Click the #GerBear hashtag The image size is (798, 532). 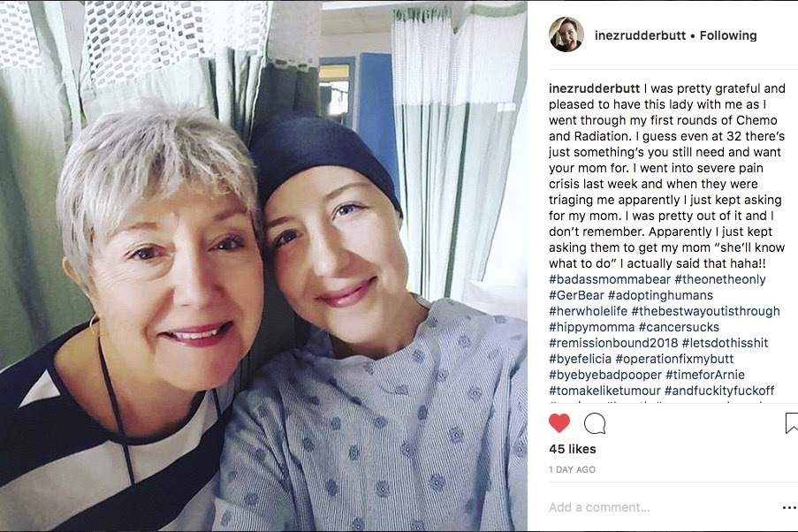coord(576,295)
